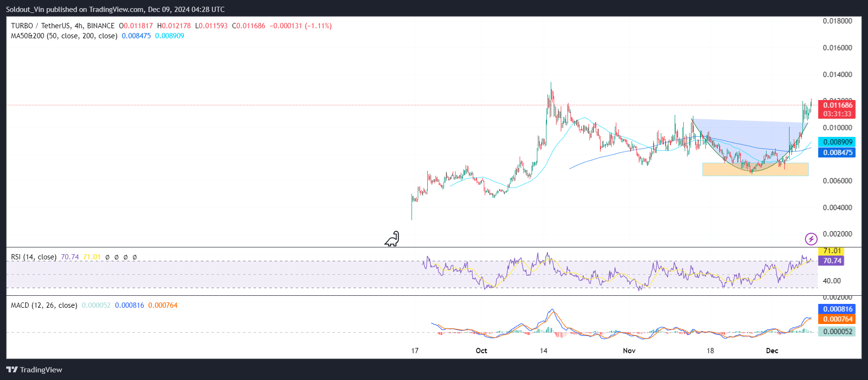Click the 14 date on the time axis
The width and height of the screenshot is (868, 380).
[544, 351]
